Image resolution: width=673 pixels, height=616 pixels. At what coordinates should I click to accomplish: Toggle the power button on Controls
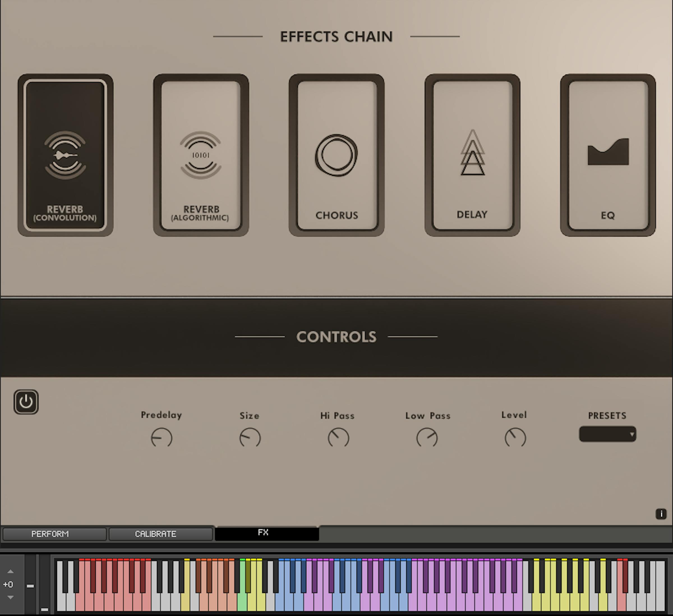[26, 401]
